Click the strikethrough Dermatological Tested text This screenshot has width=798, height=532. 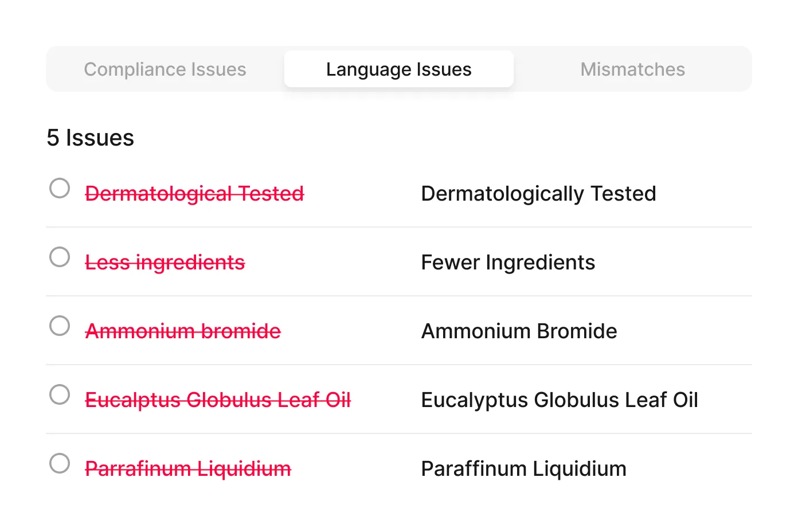tap(194, 193)
